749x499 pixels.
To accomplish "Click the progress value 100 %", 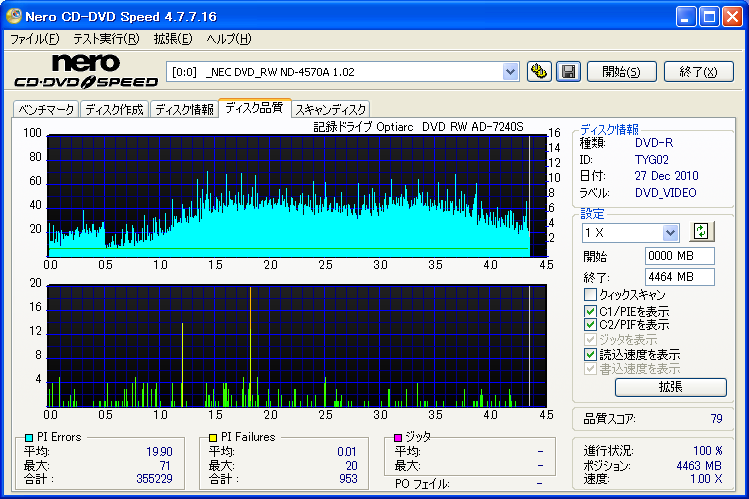I will [x=708, y=451].
